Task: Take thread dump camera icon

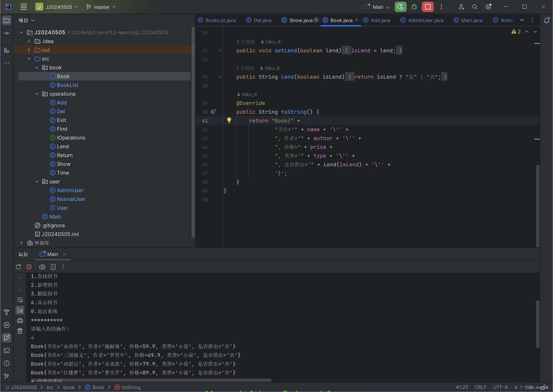Action: point(42,267)
